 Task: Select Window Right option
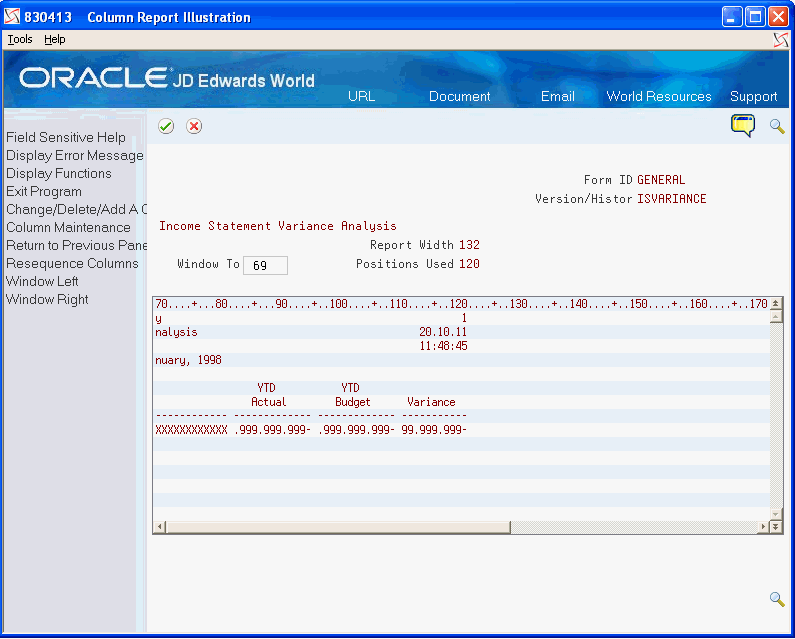click(47, 299)
